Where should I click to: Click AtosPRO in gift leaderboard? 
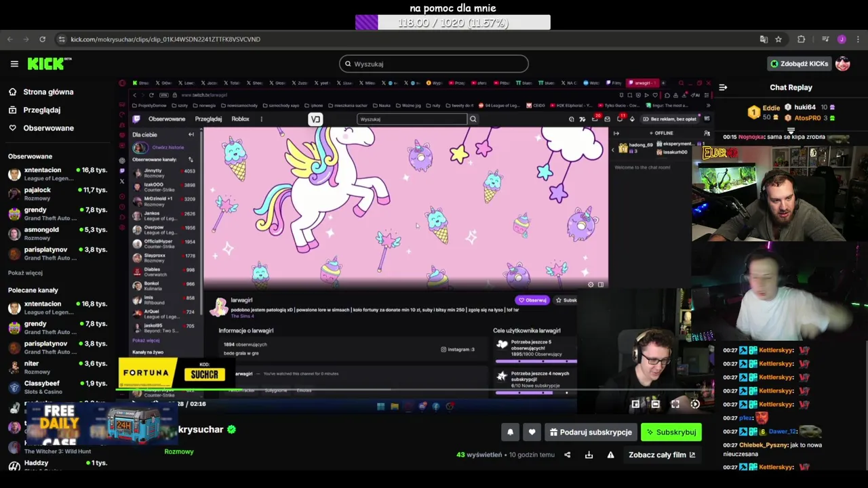click(x=810, y=118)
